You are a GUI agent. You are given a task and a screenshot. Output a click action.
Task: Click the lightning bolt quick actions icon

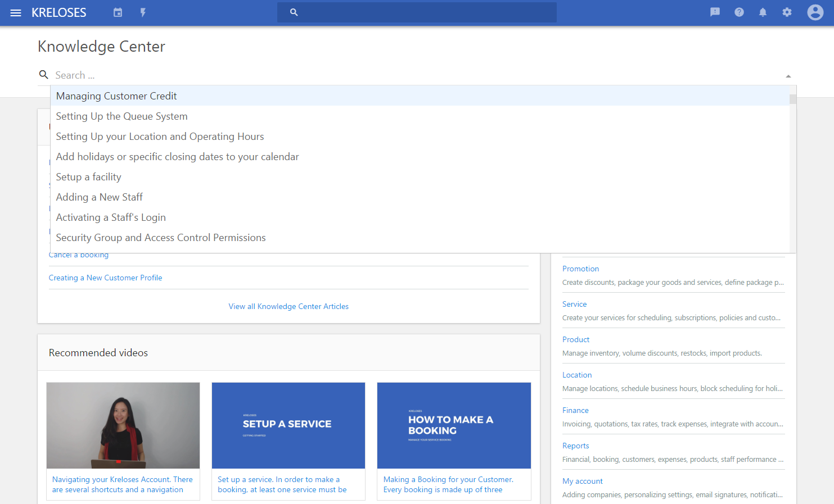tap(143, 12)
